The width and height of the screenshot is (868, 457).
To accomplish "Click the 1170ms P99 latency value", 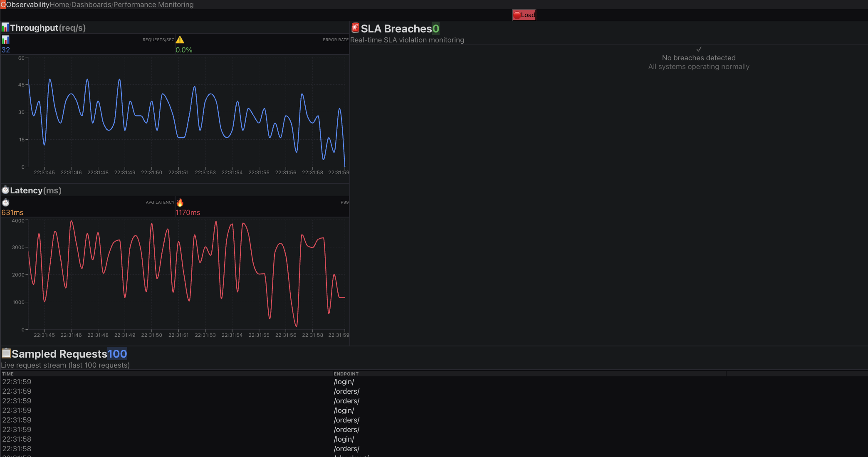I will (188, 212).
